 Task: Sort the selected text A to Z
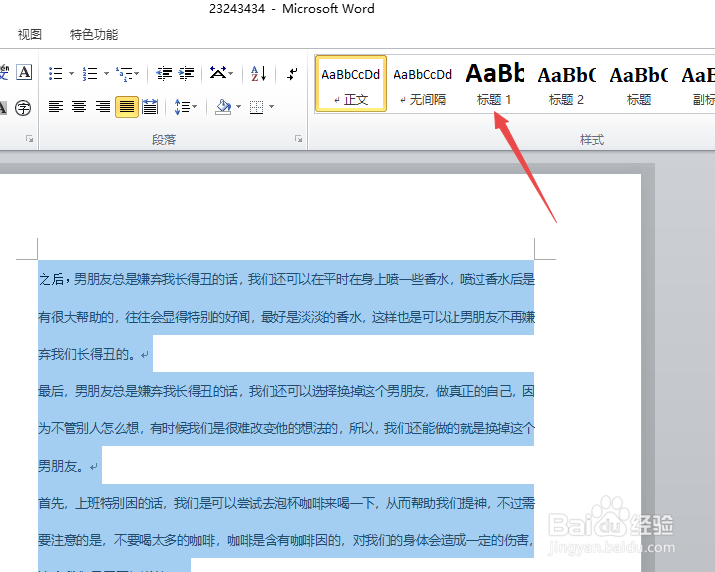259,73
